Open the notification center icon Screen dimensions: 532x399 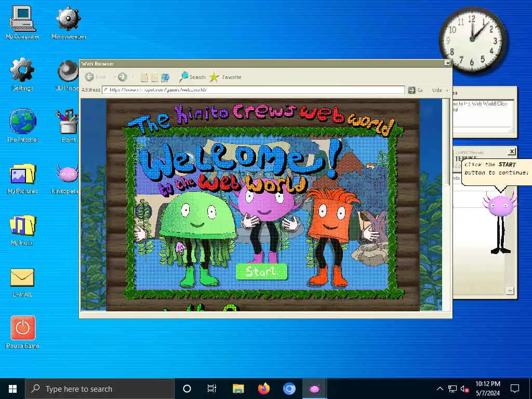515,389
